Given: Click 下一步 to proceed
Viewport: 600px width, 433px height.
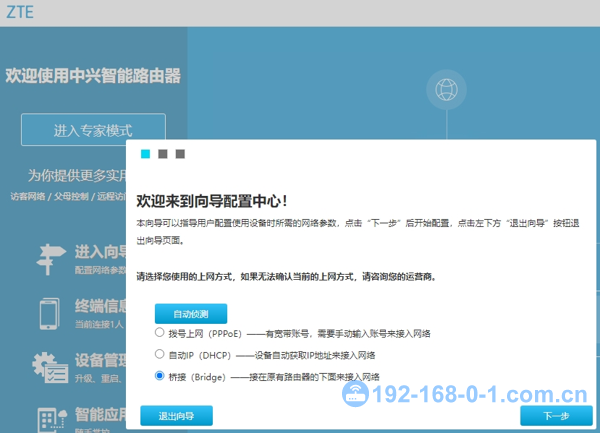Looking at the screenshot, I should (x=556, y=416).
